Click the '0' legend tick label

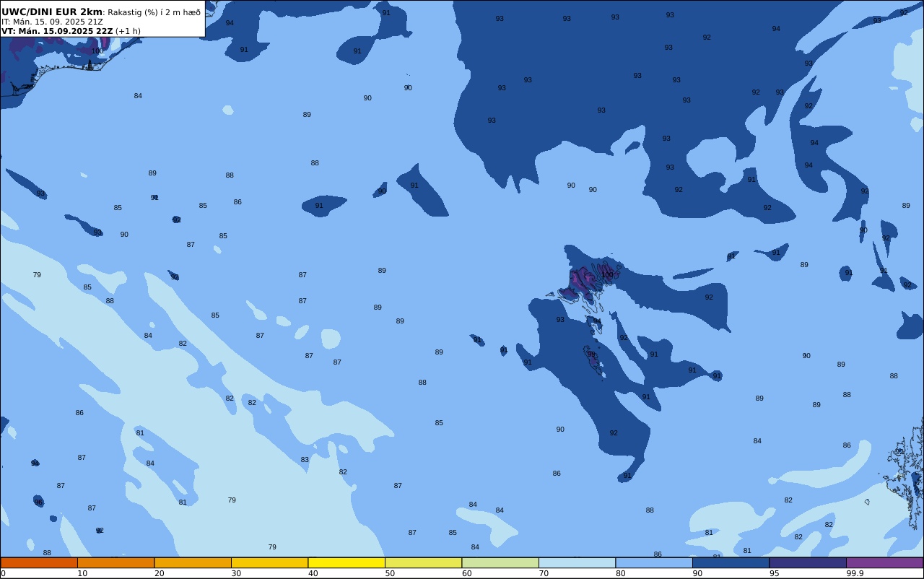[x=3, y=573]
